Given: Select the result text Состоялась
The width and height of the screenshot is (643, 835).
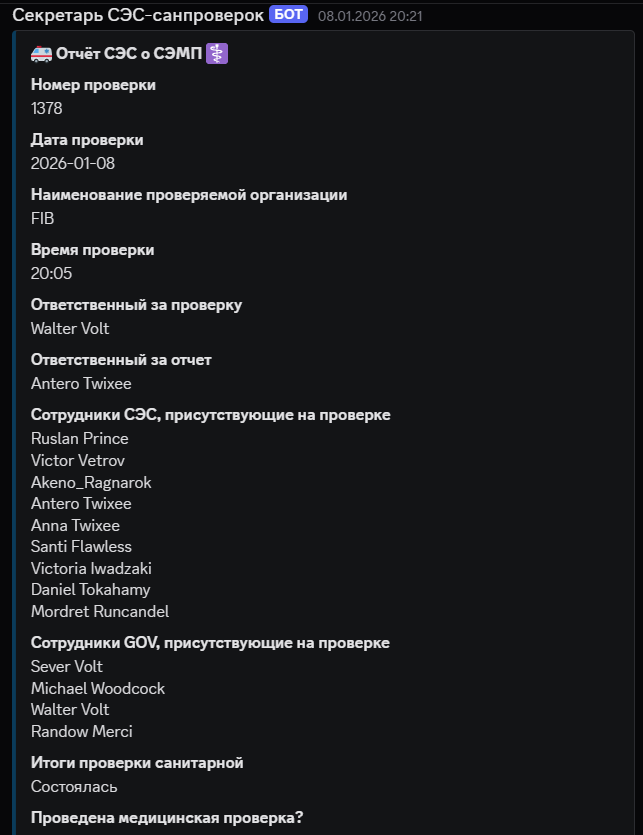Looking at the screenshot, I should [x=73, y=786].
